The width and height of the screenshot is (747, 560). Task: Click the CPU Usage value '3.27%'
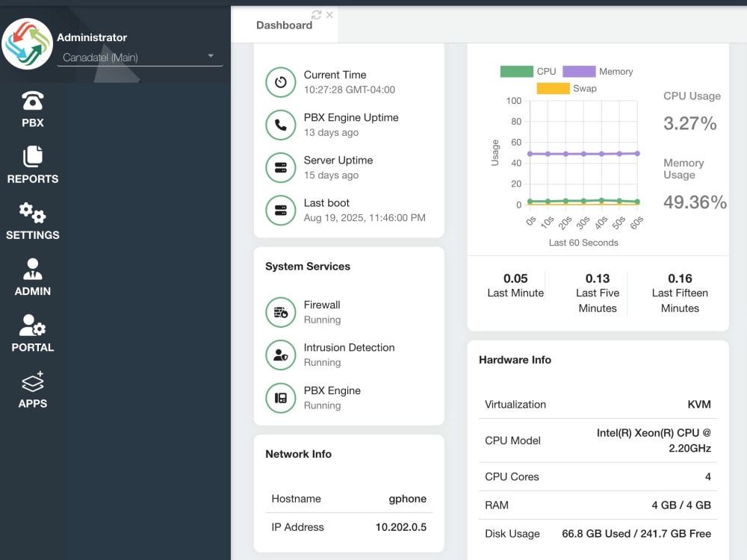tap(689, 124)
